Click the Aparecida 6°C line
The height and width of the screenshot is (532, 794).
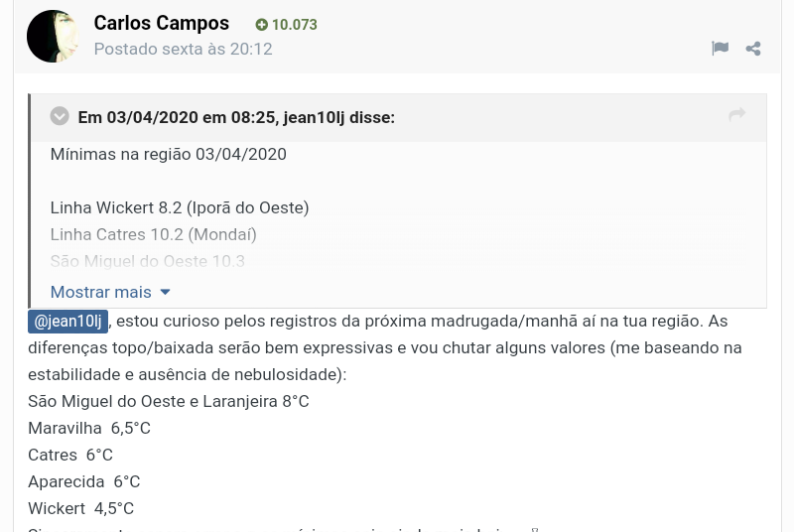[83, 481]
